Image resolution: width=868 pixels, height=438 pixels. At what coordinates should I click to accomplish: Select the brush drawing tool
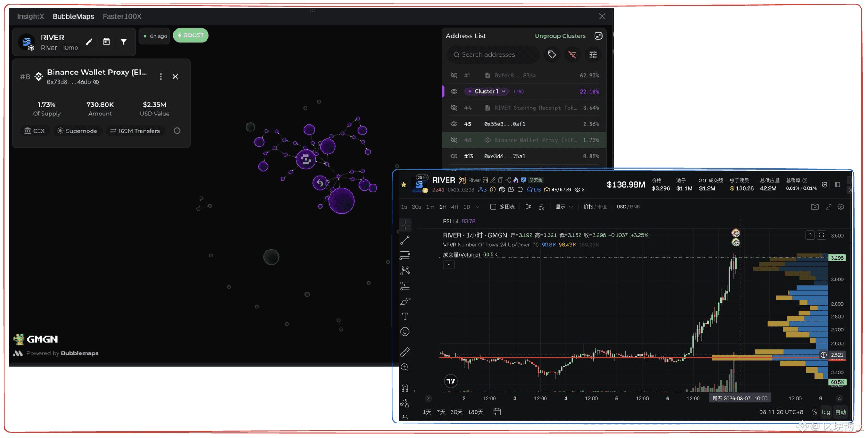[405, 301]
